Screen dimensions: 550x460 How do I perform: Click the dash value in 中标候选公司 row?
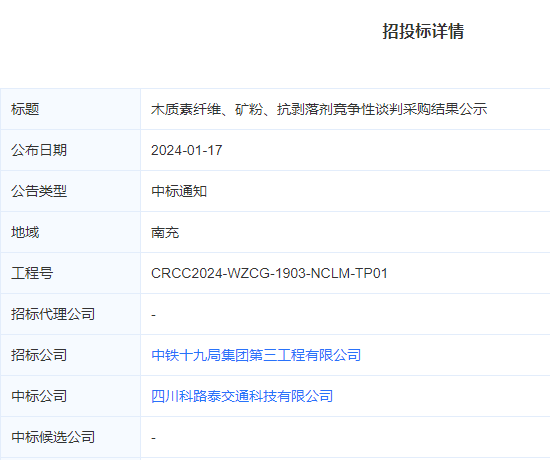[x=153, y=438]
